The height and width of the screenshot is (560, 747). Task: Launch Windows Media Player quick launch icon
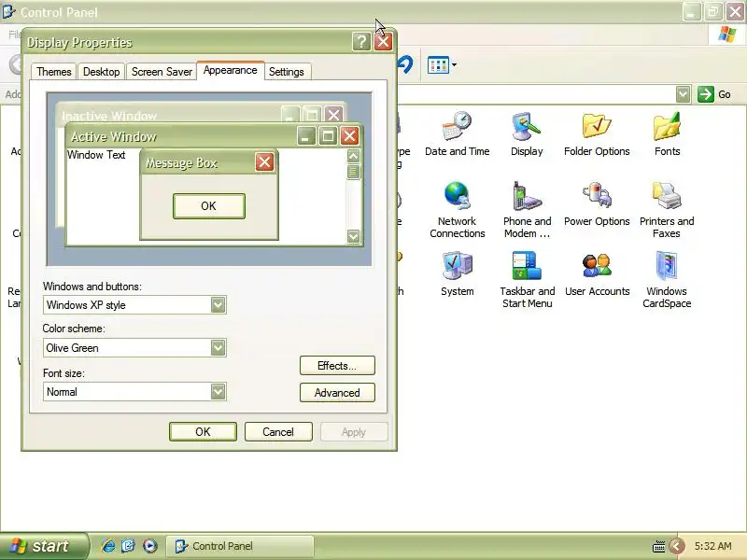tap(149, 546)
